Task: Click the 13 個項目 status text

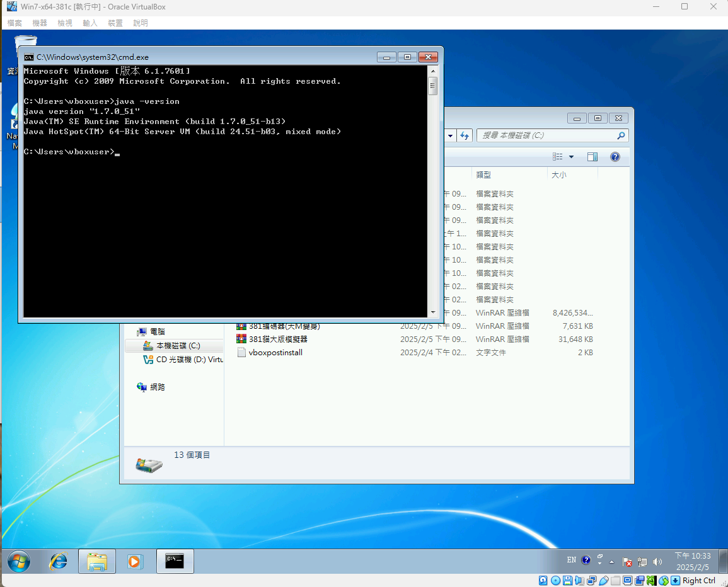Action: 192,455
